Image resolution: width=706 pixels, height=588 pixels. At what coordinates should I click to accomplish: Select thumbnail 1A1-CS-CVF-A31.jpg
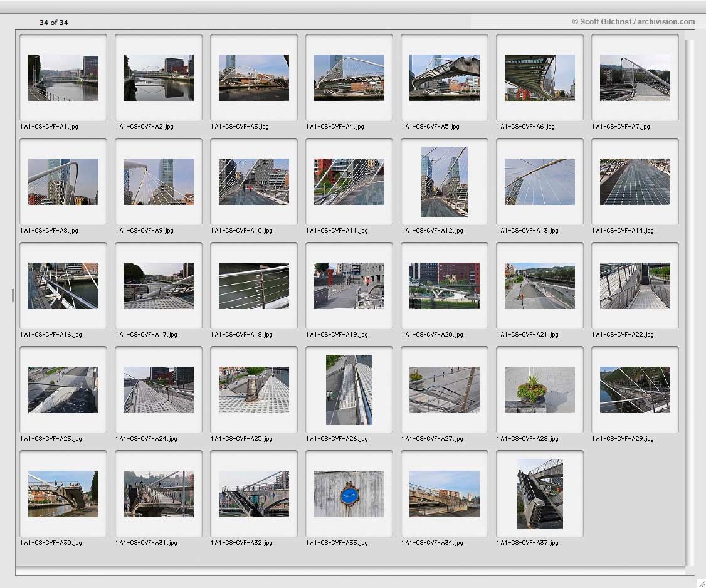pyautogui.click(x=159, y=493)
